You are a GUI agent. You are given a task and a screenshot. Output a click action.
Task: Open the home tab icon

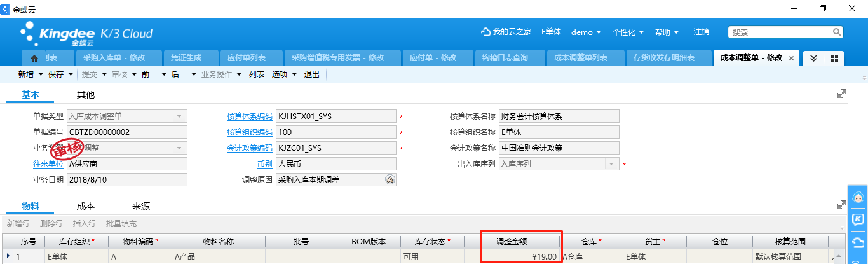34,58
